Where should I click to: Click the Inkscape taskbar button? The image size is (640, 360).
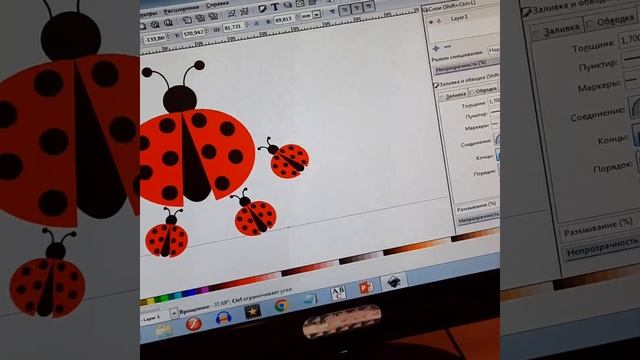click(x=393, y=282)
